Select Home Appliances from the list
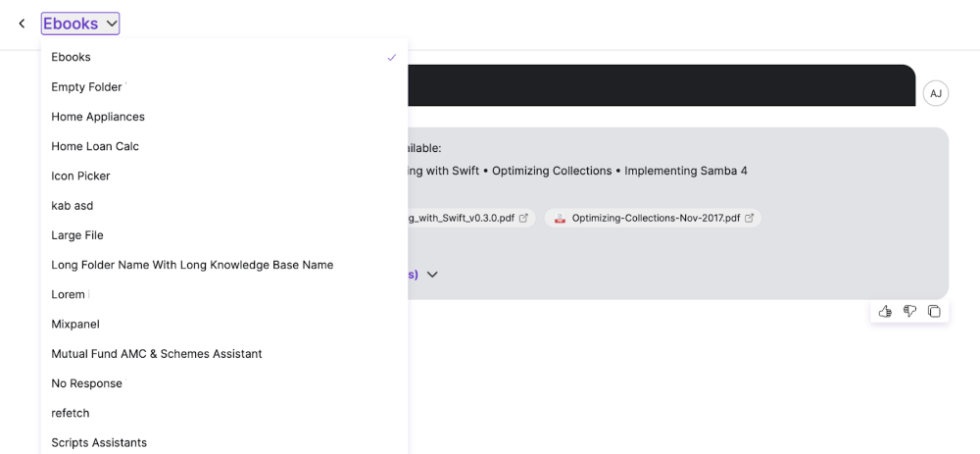The image size is (980, 454). click(98, 117)
